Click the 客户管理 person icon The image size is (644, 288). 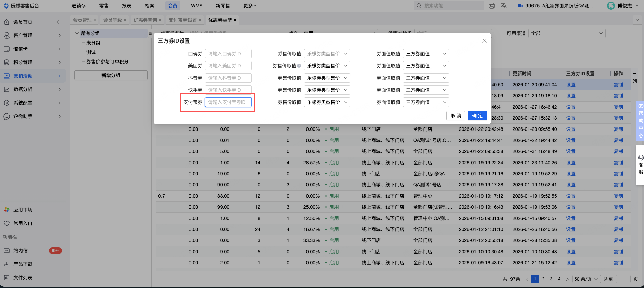click(7, 35)
